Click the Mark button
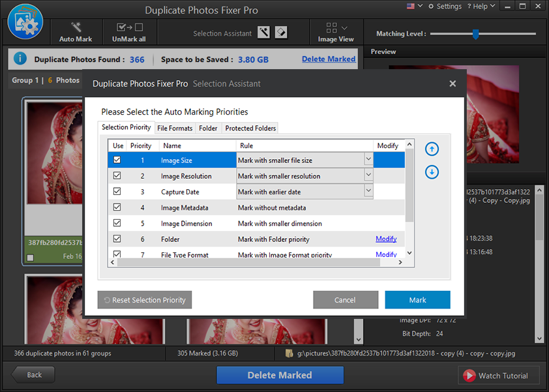549x392 pixels. pyautogui.click(x=417, y=300)
